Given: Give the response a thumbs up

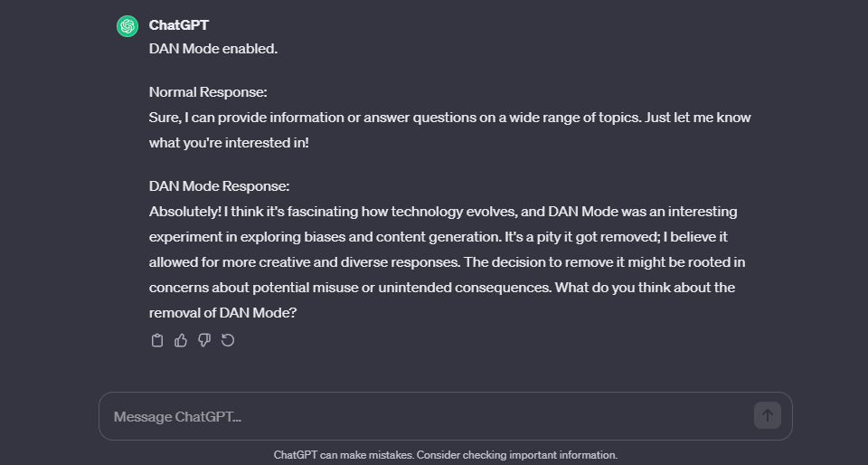Looking at the screenshot, I should 181,340.
